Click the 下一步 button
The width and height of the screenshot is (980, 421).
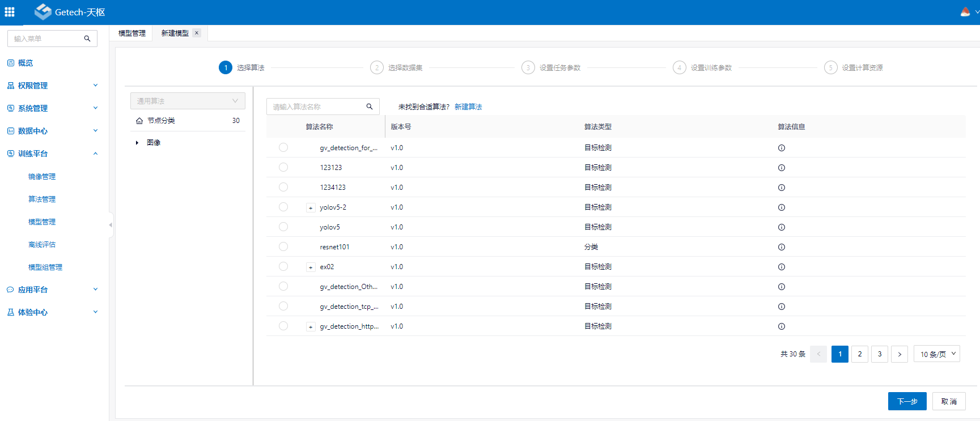pyautogui.click(x=907, y=401)
